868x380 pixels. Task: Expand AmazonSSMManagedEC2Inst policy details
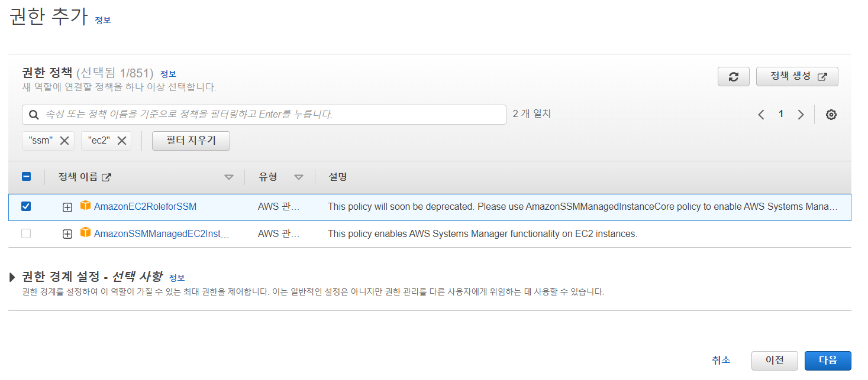pos(67,234)
